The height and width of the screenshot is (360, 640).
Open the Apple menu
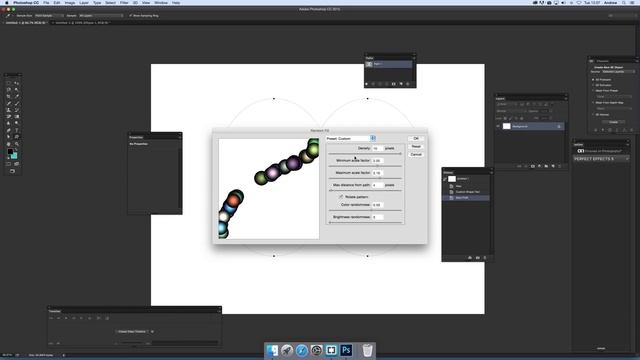tap(7, 2)
